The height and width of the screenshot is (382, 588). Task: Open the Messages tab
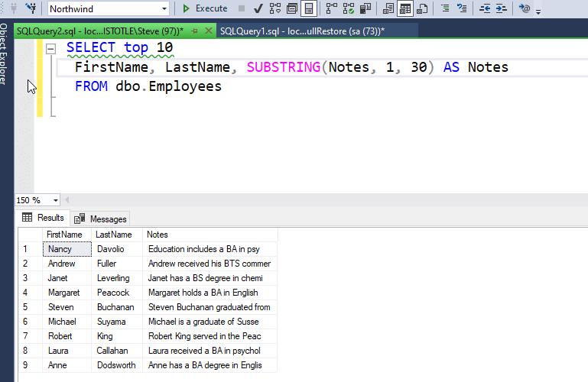(x=101, y=219)
